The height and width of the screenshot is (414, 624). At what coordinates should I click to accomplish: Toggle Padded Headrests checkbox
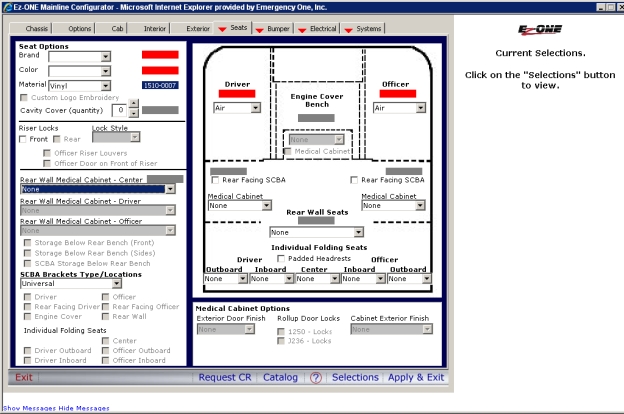[281, 259]
